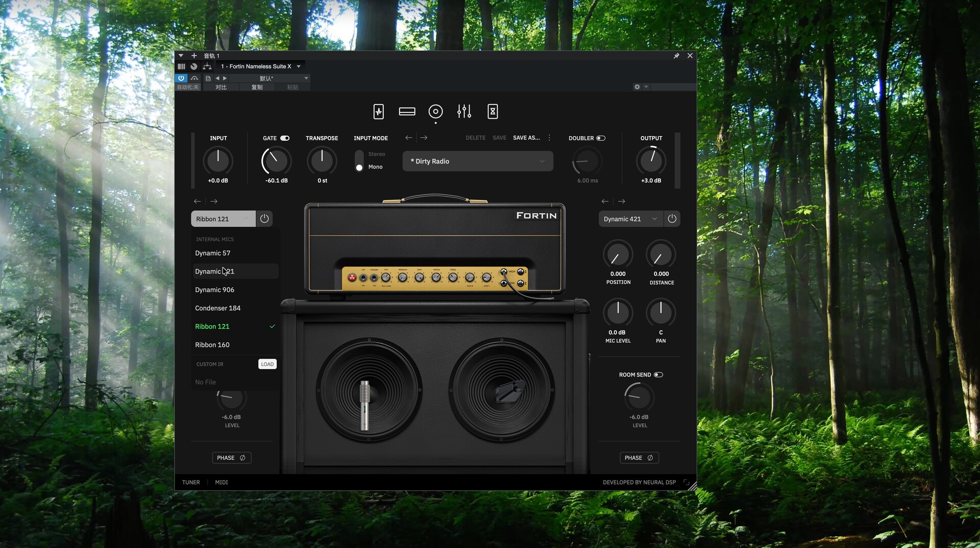Toggle the GATE switch
980x548 pixels.
[286, 138]
